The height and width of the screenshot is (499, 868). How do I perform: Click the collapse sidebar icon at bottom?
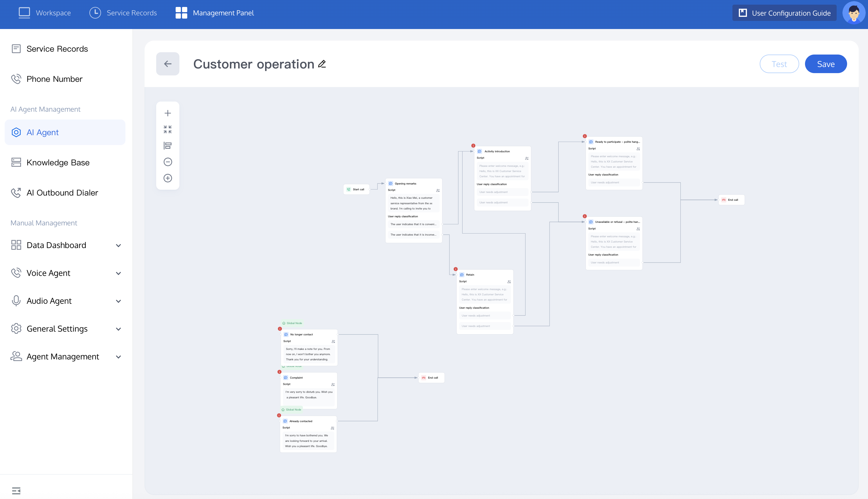[16, 490]
